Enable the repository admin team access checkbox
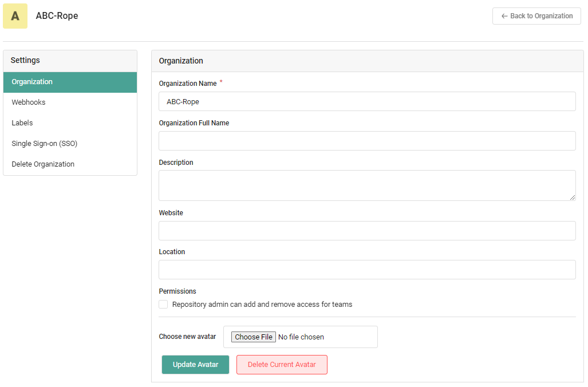Screen dimensions: 588x387 pos(164,305)
